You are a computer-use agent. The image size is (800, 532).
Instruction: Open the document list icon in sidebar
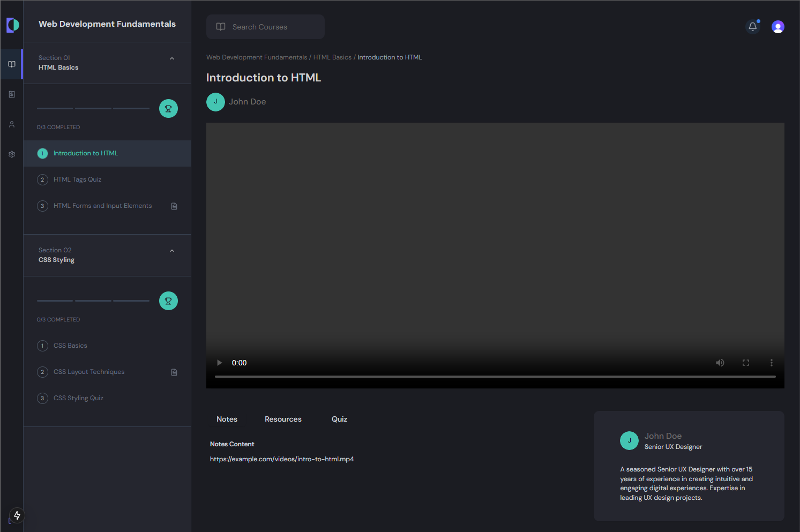point(12,94)
